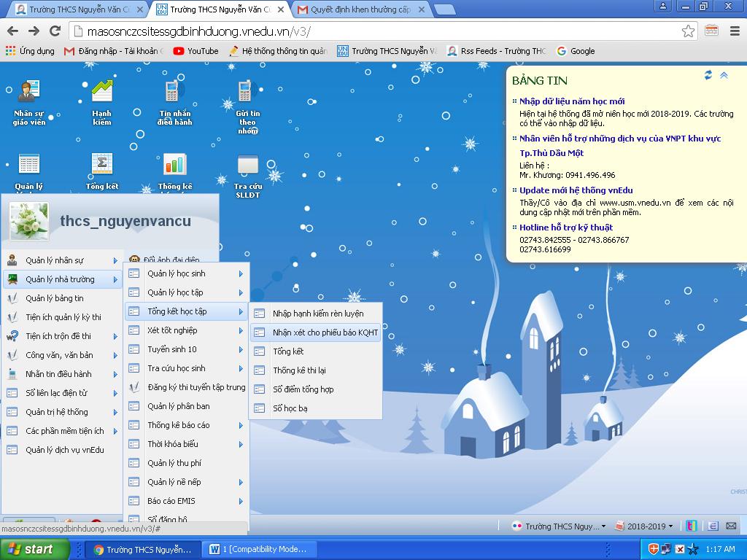Expand Tra cứu học sinh arrow
Viewport: 747px width, 560px height.
click(241, 368)
